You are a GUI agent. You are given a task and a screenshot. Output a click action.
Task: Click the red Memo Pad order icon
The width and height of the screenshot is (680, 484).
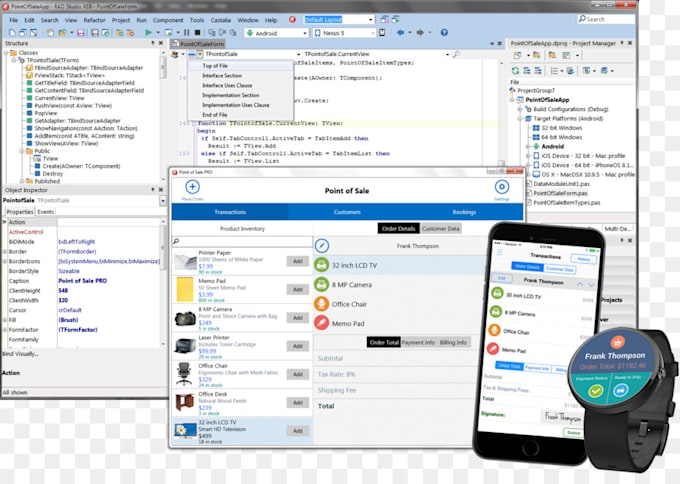tap(321, 323)
